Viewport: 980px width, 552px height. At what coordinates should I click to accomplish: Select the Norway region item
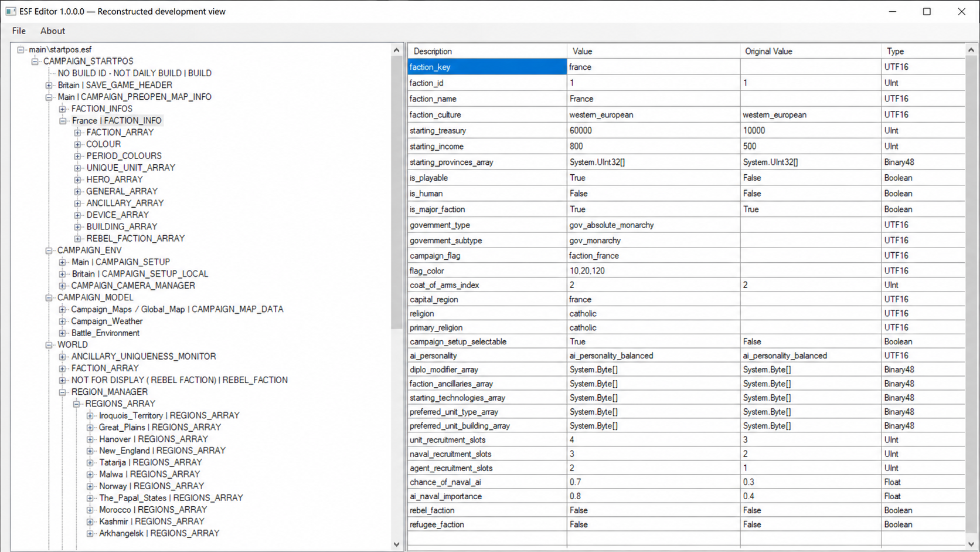[152, 486]
